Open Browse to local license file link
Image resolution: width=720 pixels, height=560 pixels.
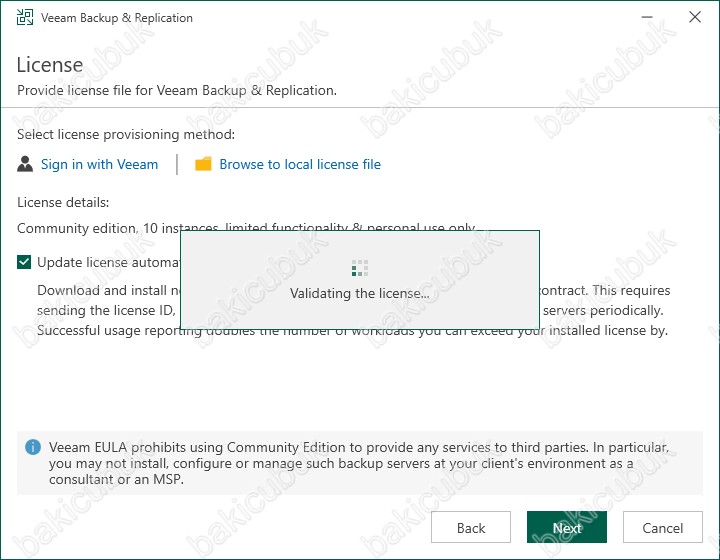click(300, 164)
